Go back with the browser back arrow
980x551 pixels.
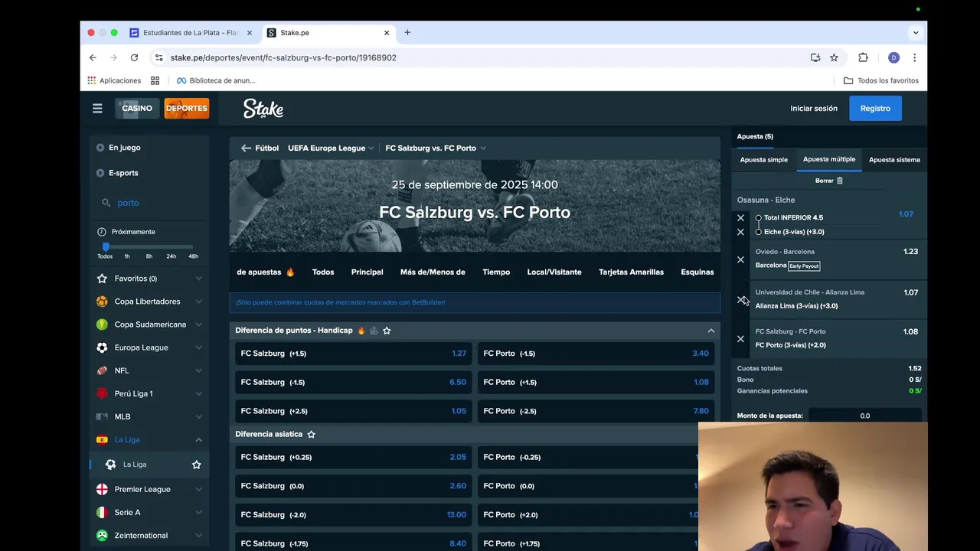tap(93, 57)
